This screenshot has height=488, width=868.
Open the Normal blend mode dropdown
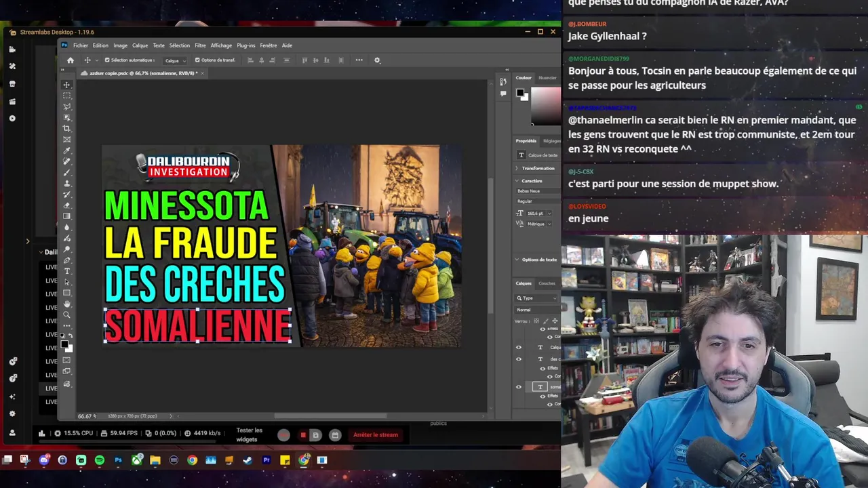pos(536,310)
